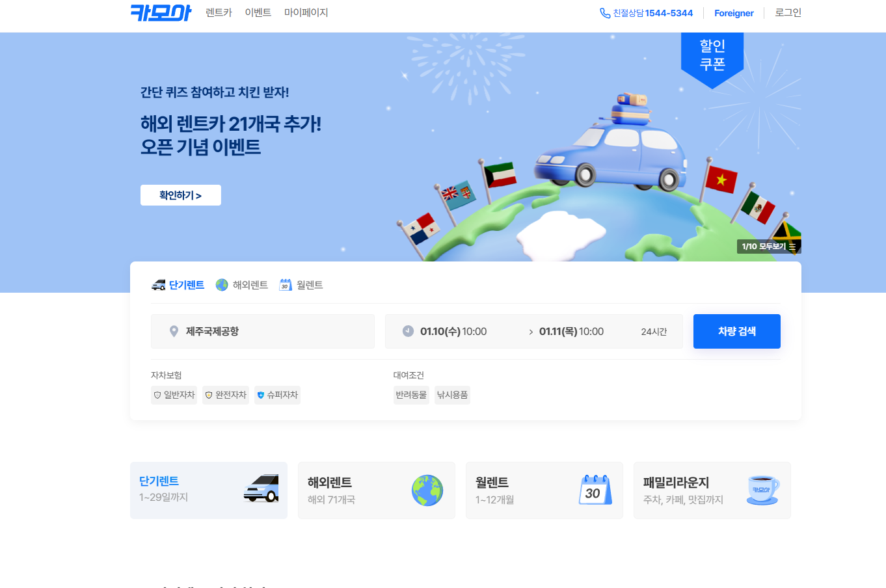
Task: Expand the banner carousel via 모두보기
Action: [x=769, y=246]
